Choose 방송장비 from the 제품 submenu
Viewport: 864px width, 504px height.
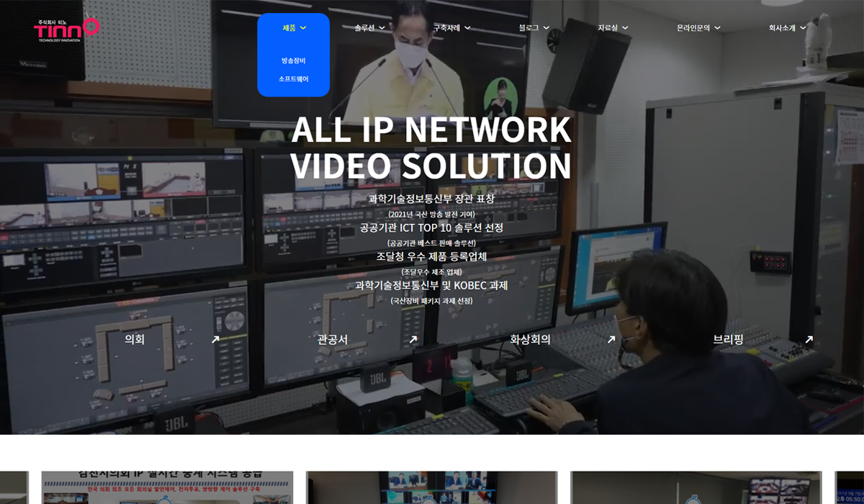pyautogui.click(x=293, y=60)
